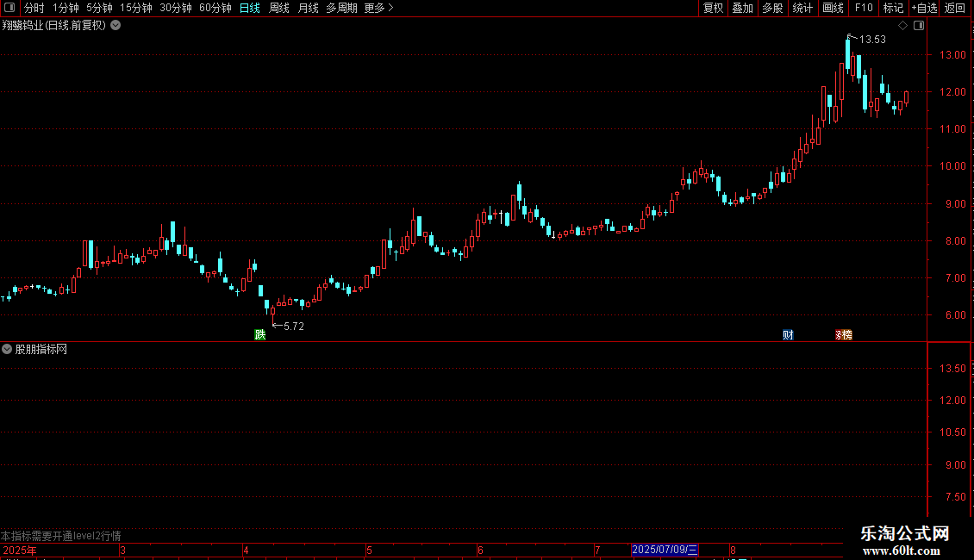Open the 多周期 multi-period view

point(341,8)
